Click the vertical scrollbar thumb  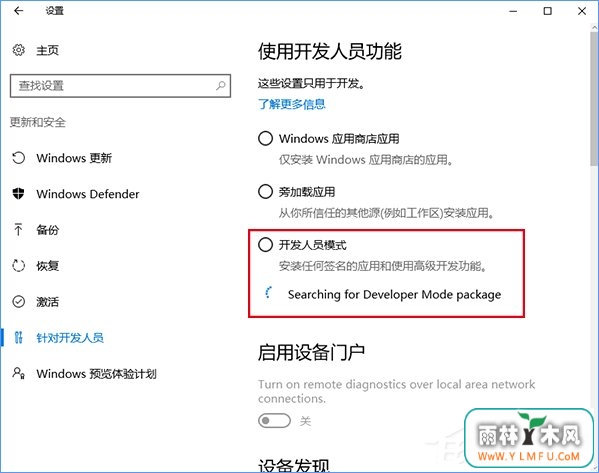(x=594, y=99)
